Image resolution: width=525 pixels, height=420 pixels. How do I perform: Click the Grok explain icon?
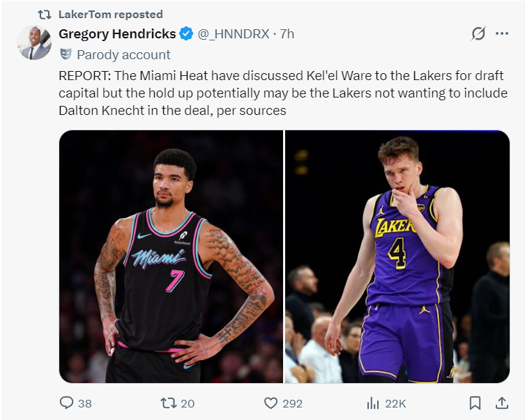point(478,33)
